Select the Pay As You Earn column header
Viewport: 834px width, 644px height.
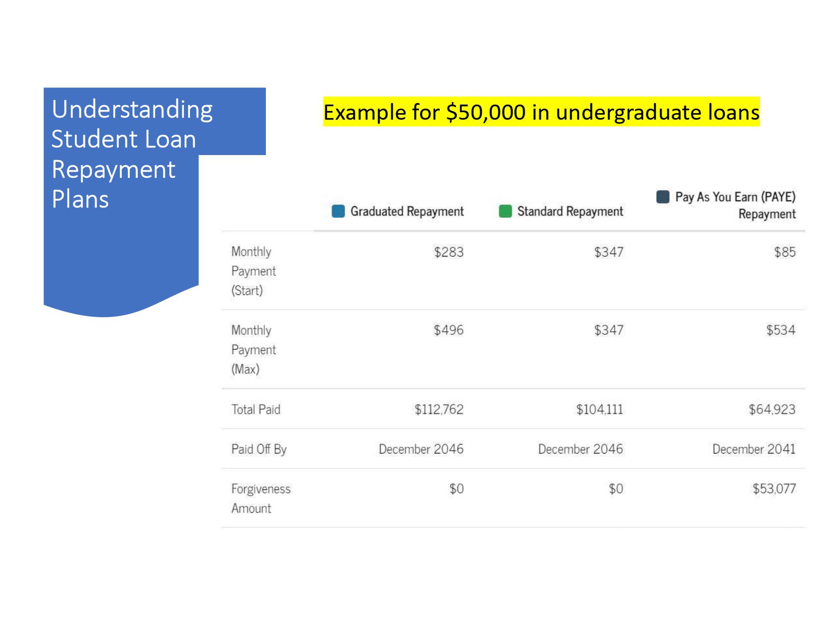pyautogui.click(x=735, y=205)
